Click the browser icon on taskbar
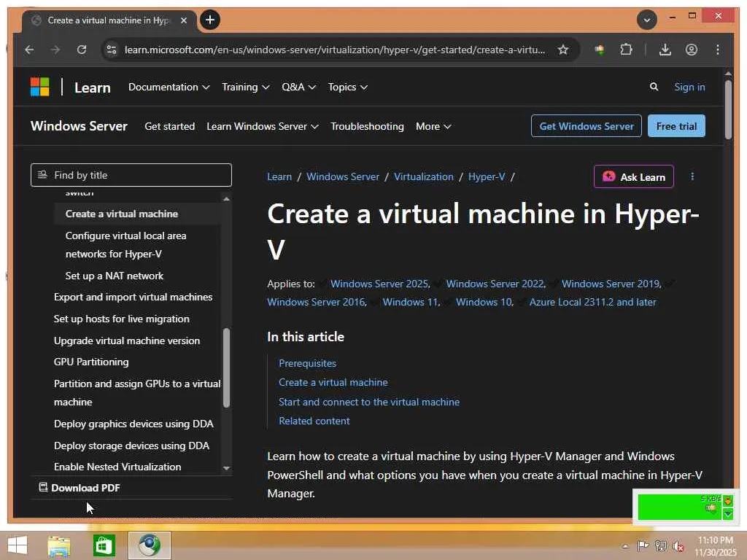This screenshot has width=747, height=560. tap(150, 545)
